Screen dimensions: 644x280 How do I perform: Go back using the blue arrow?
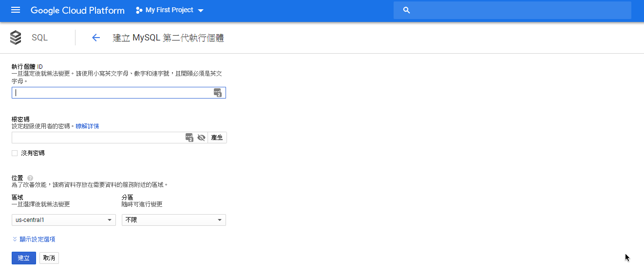pyautogui.click(x=96, y=38)
